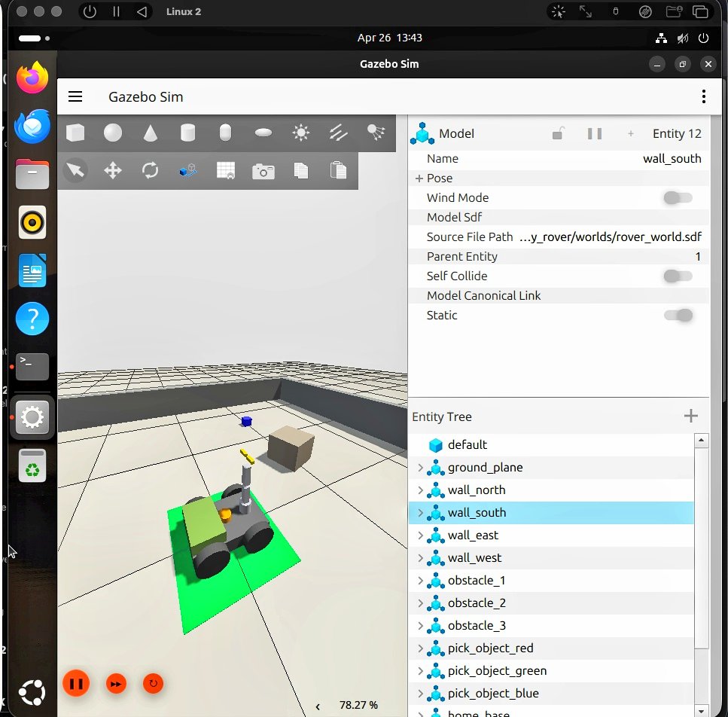Expand the obstacle_2 entity
The height and width of the screenshot is (717, 728).
pos(420,603)
